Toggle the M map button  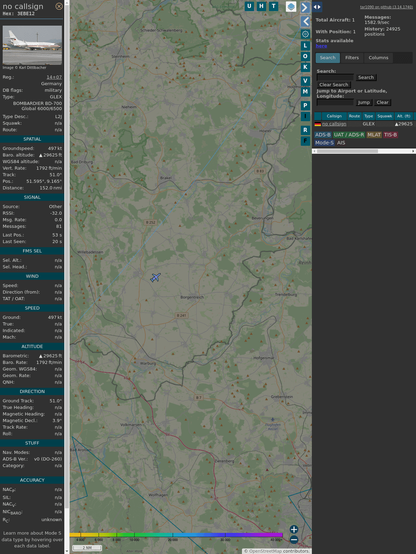[x=305, y=92]
